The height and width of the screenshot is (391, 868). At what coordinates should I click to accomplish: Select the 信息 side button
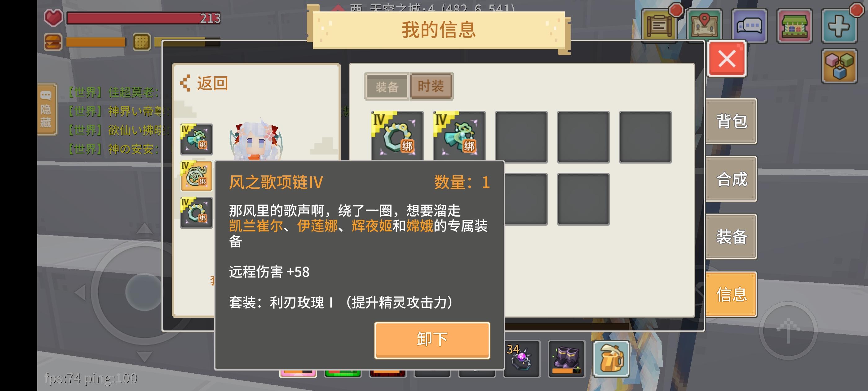pos(731,294)
